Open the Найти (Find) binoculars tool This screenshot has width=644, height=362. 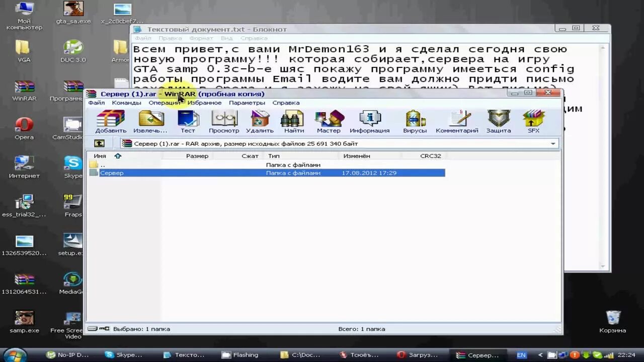[x=294, y=121]
